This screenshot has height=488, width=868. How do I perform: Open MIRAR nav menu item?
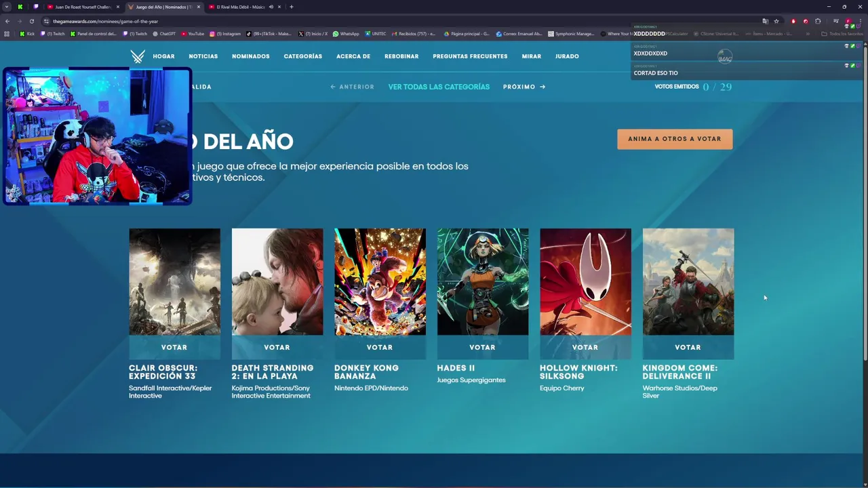[532, 56]
